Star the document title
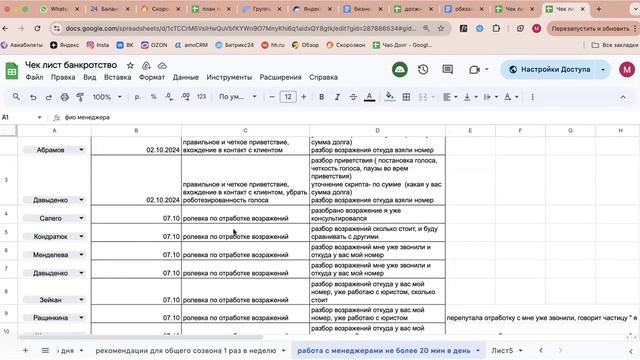 point(130,65)
